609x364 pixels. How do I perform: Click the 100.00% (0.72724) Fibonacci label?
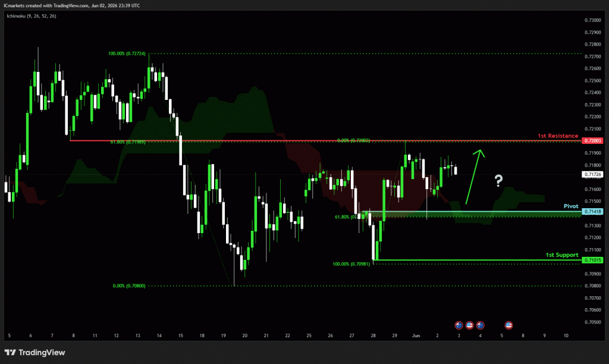127,54
